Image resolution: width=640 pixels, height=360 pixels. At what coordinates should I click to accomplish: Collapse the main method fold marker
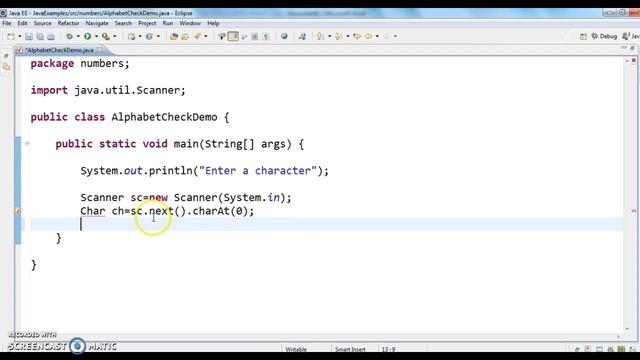27,144
